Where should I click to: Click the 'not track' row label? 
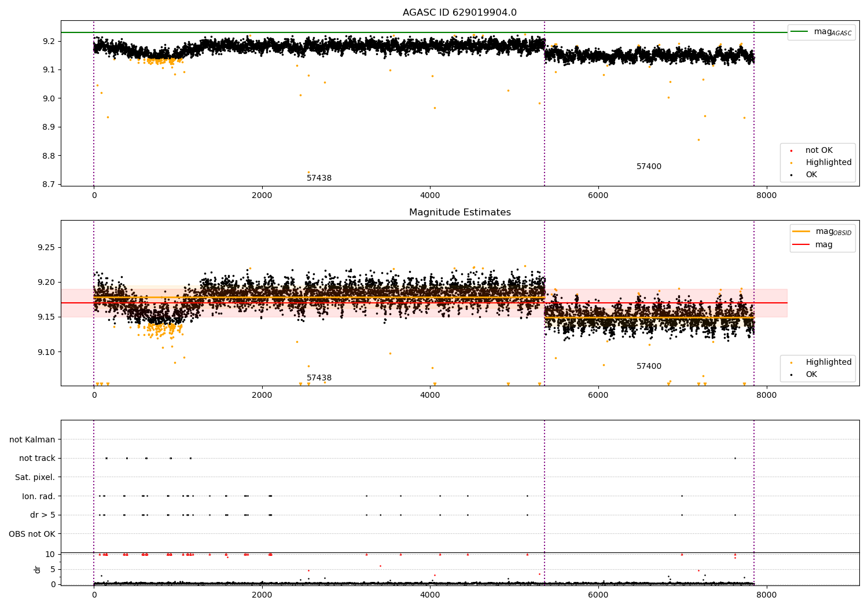tap(37, 459)
